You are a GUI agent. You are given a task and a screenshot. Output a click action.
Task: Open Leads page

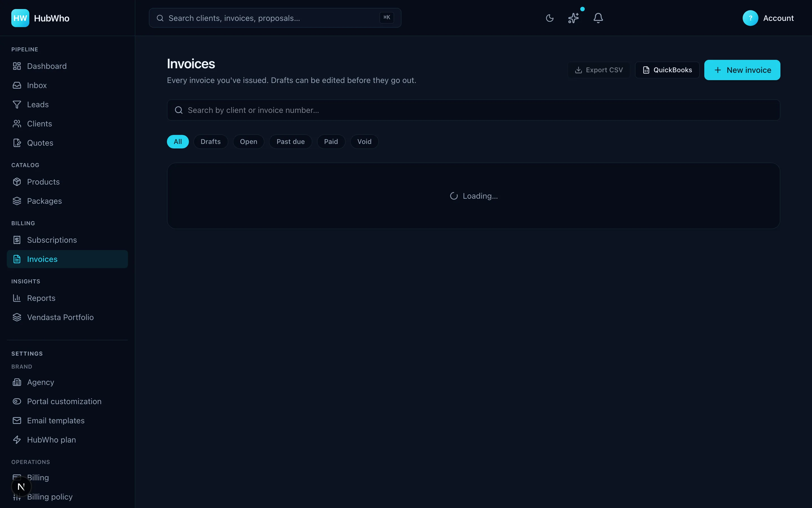[x=67, y=104]
